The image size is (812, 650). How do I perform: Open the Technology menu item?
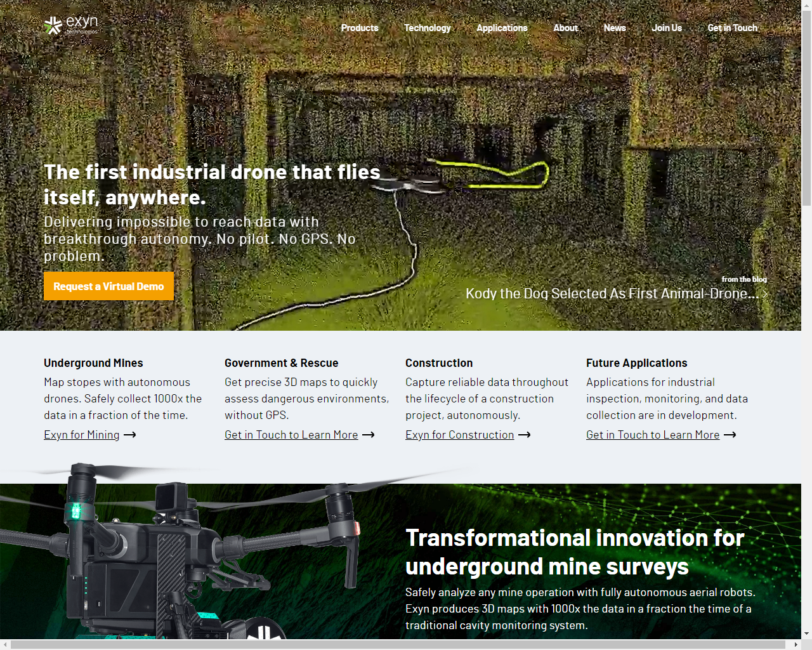(428, 28)
